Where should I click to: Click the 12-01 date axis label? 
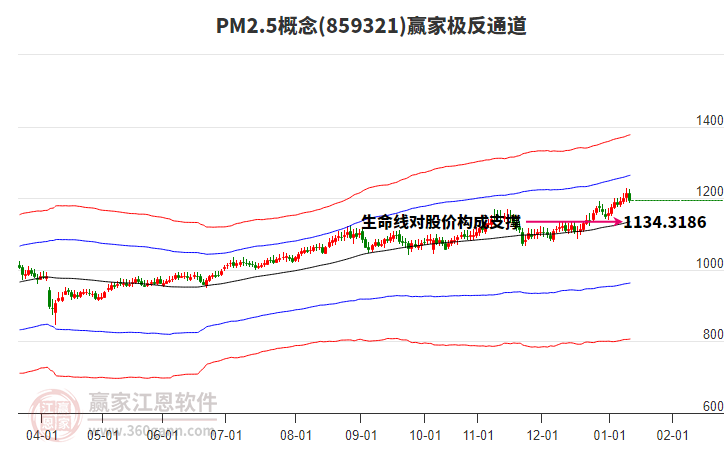542,435
